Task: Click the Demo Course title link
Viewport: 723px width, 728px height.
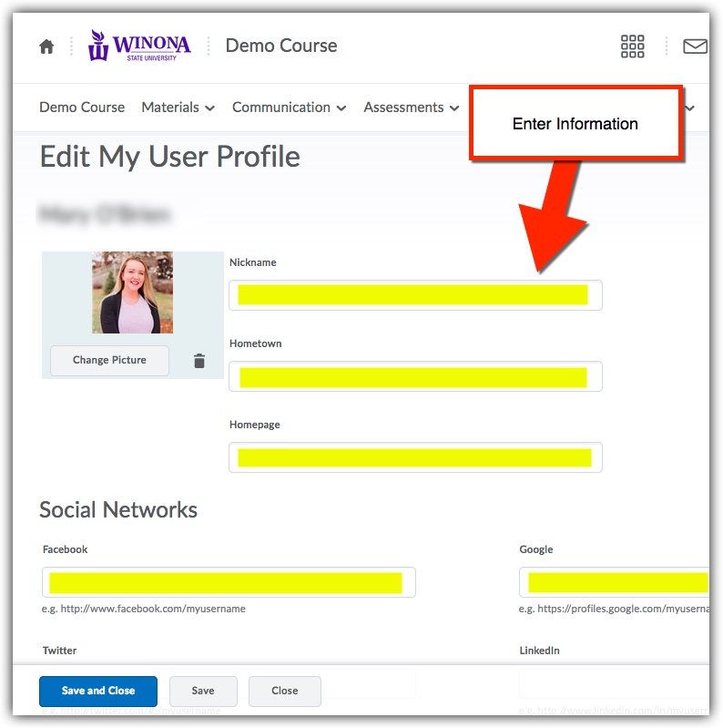Action: pyautogui.click(x=280, y=46)
